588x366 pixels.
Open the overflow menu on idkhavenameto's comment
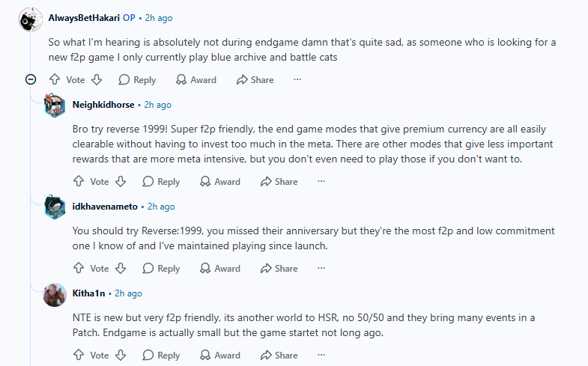pyautogui.click(x=321, y=268)
